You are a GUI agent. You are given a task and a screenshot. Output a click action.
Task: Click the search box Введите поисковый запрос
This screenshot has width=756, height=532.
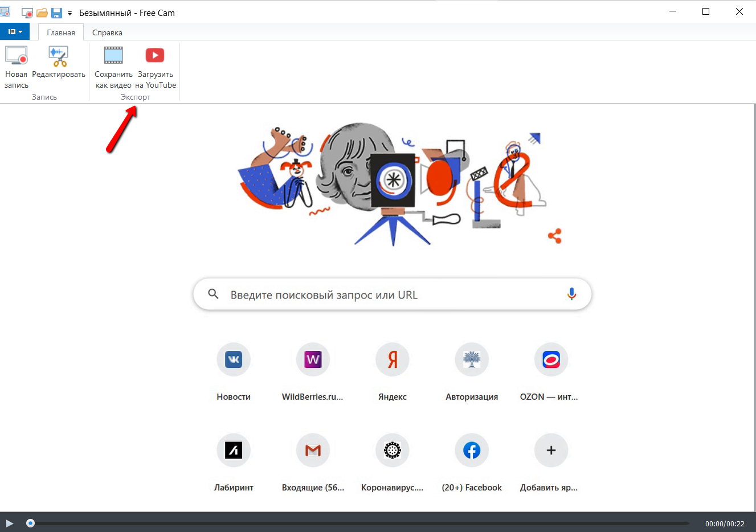[x=392, y=294]
